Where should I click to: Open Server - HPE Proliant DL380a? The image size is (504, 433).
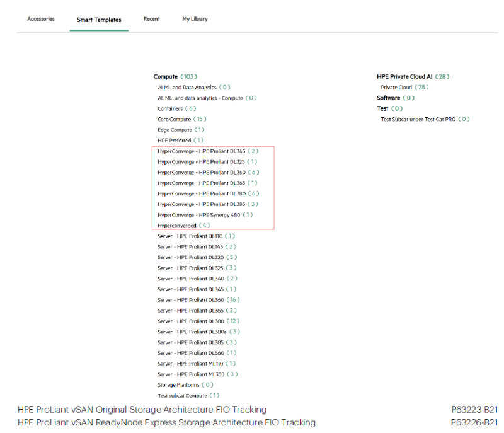point(199,331)
